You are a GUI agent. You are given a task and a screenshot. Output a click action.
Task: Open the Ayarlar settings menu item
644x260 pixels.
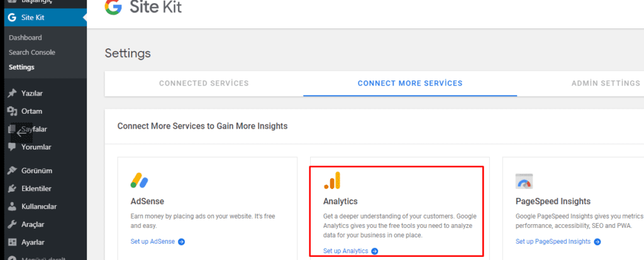pos(33,242)
